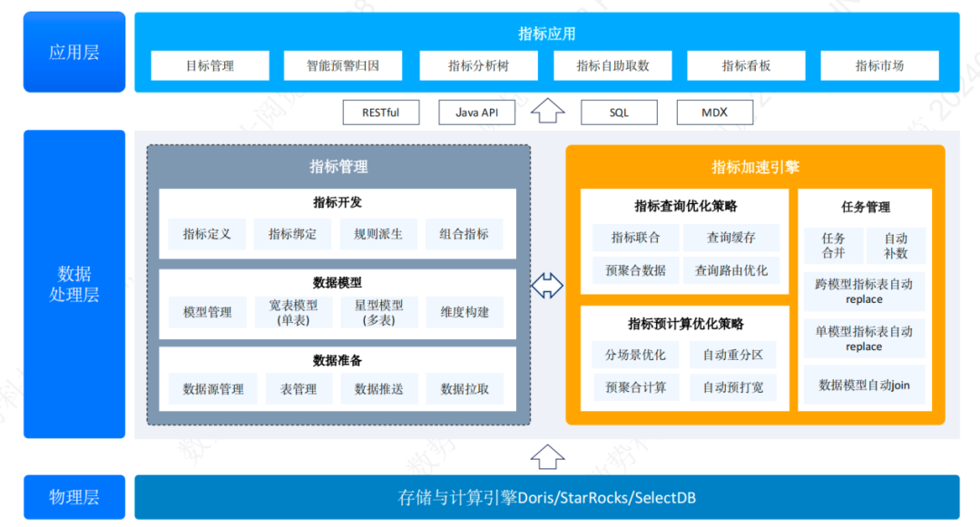
Task: Open the 指标看板 module
Action: click(746, 65)
